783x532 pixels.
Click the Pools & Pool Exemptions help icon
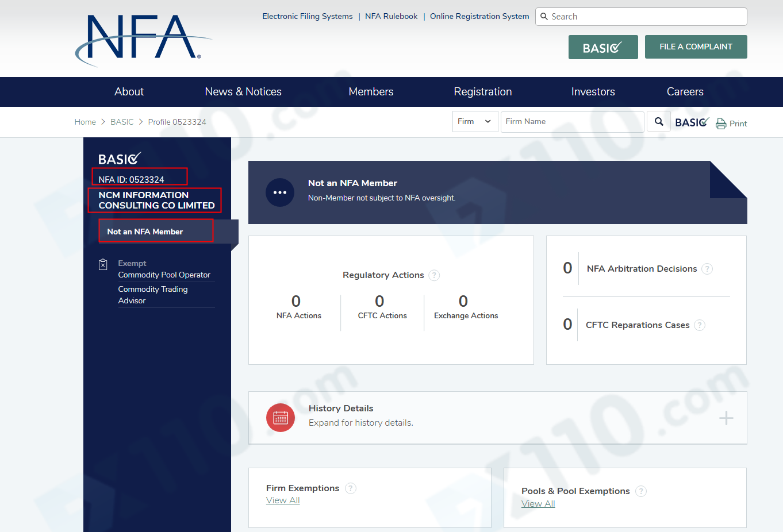tap(641, 491)
